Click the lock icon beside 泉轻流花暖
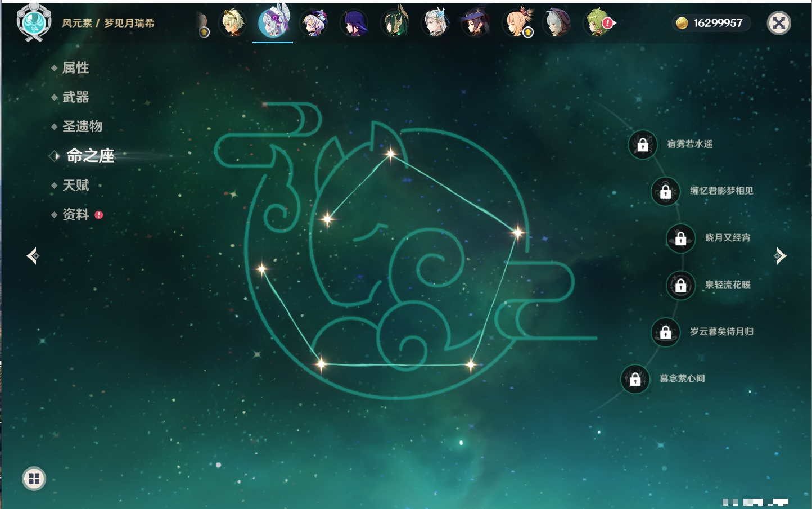This screenshot has height=509, width=812. 681,285
